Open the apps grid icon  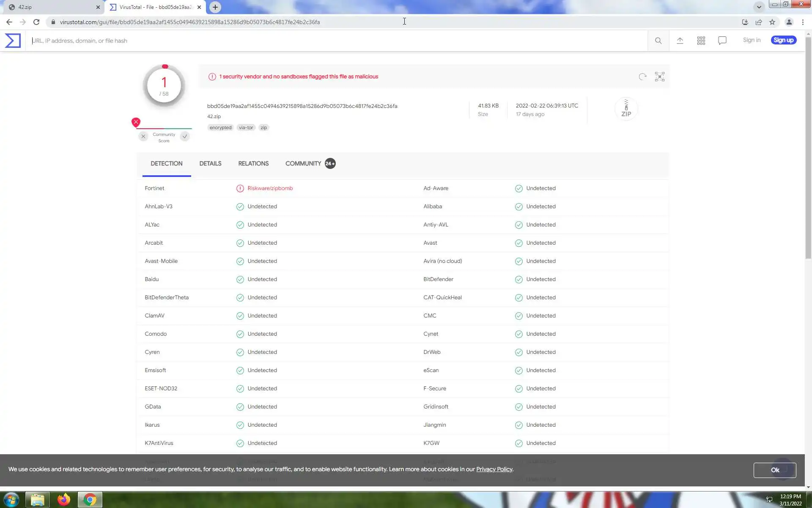click(701, 41)
